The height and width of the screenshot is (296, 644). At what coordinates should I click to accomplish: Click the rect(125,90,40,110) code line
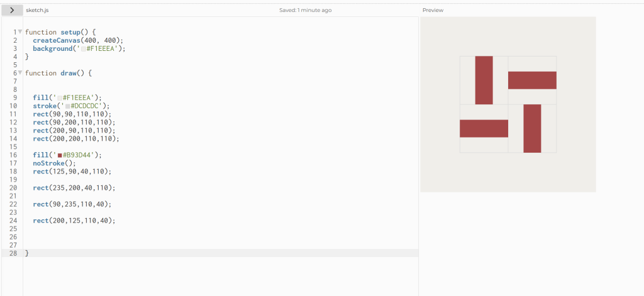coord(72,172)
